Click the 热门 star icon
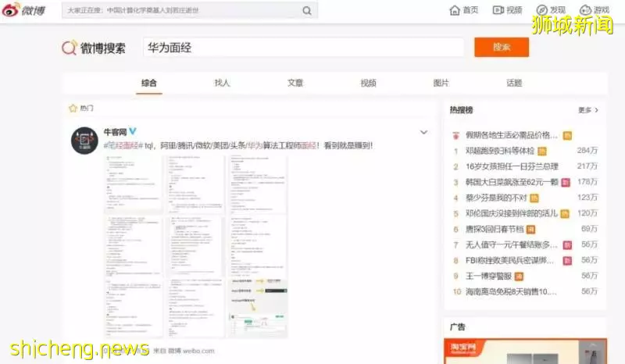The height and width of the screenshot is (364, 625). point(73,108)
